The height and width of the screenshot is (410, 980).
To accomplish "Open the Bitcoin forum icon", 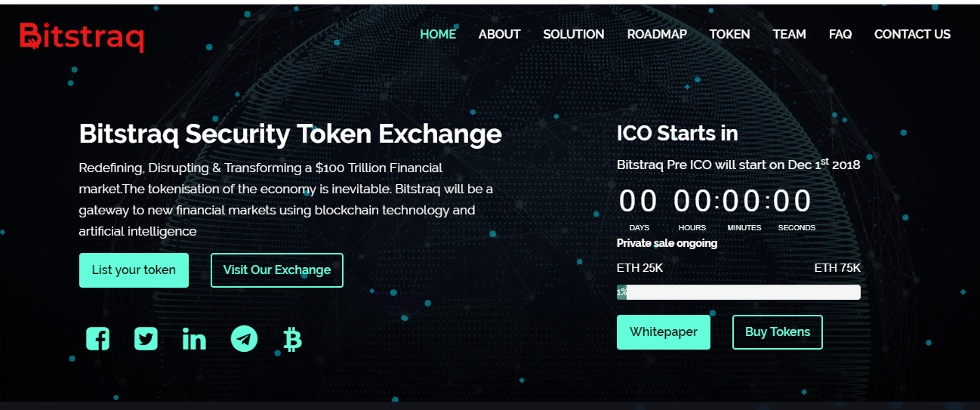I will pyautogui.click(x=292, y=339).
